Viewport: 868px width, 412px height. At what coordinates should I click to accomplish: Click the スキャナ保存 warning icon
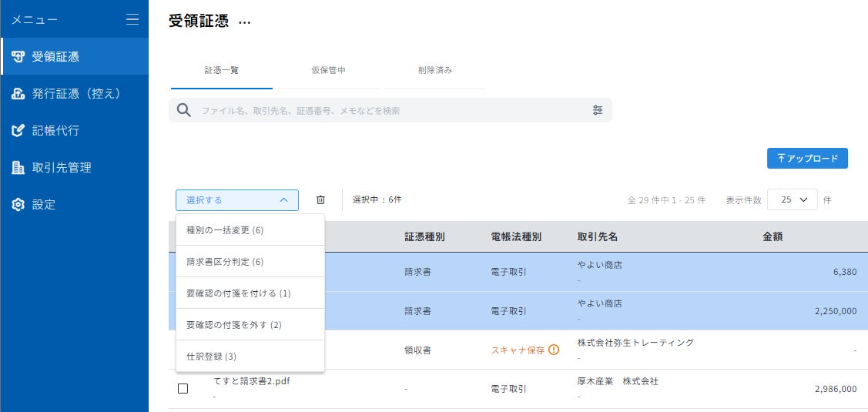click(554, 350)
